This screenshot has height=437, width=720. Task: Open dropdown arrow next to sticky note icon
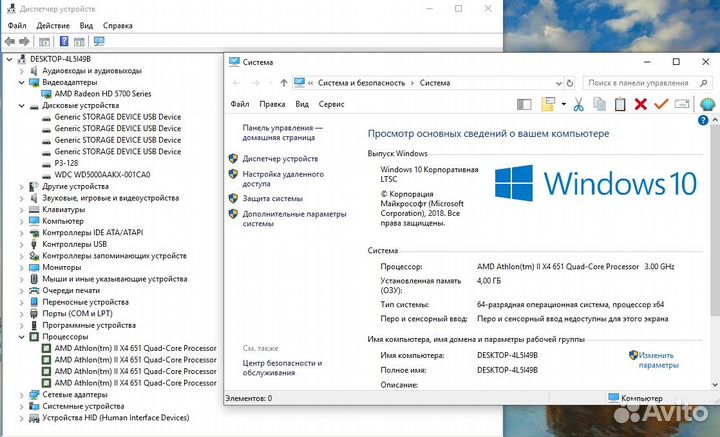tap(563, 104)
